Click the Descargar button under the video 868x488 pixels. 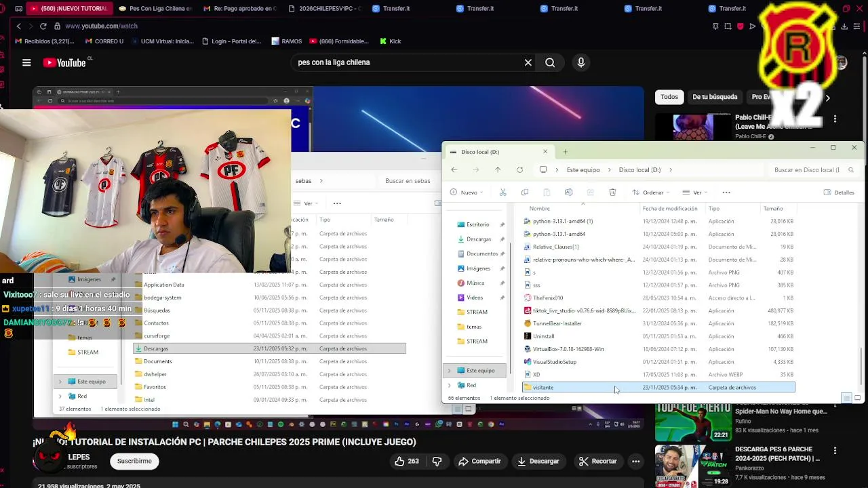(538, 461)
